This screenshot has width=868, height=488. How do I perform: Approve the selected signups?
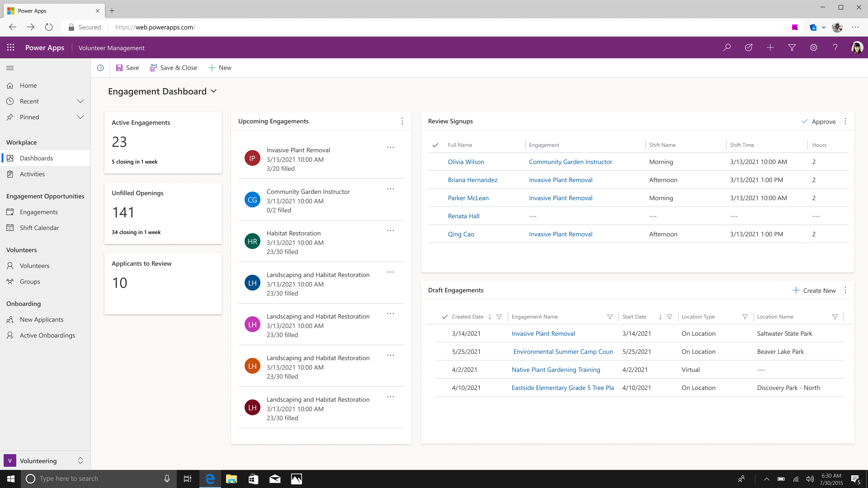(x=819, y=122)
